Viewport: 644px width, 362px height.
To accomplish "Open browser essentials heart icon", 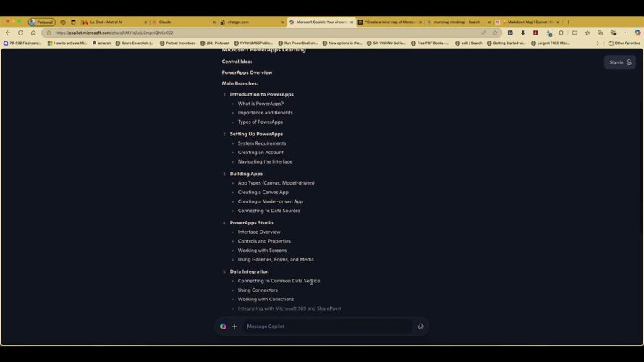I will coord(613,33).
